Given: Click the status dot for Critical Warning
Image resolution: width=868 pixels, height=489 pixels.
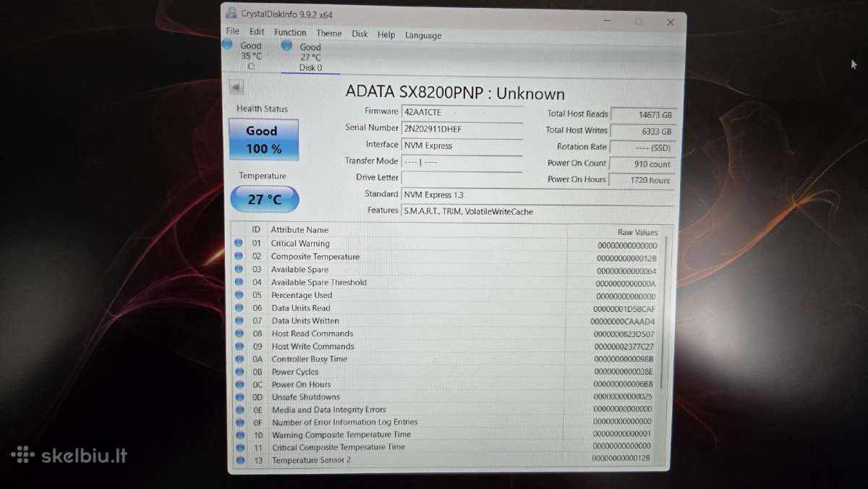Looking at the screenshot, I should [x=239, y=243].
